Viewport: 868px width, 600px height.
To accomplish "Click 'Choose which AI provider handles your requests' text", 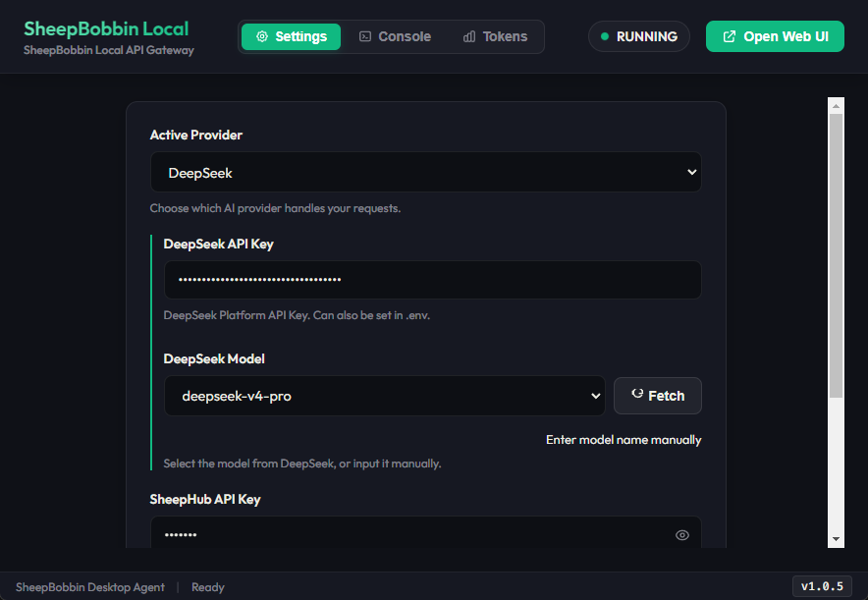I will (x=275, y=208).
